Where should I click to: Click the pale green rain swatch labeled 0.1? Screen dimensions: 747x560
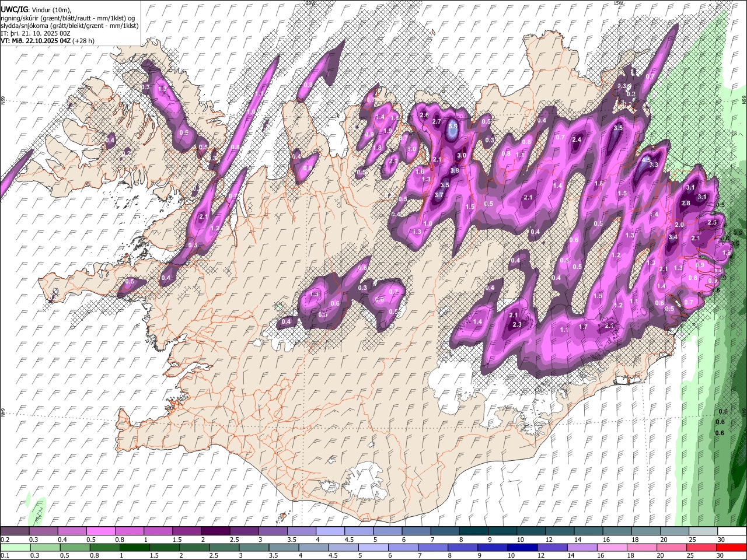pos(15,548)
